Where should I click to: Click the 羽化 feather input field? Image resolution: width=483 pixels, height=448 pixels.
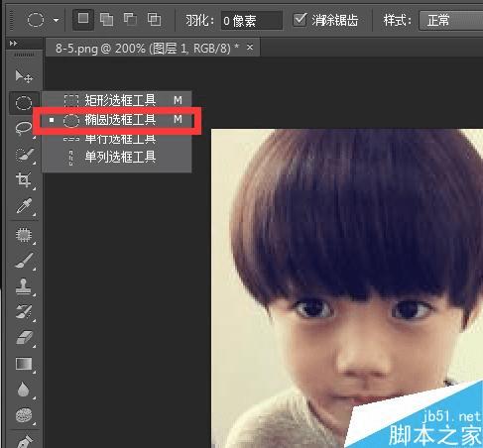[252, 21]
